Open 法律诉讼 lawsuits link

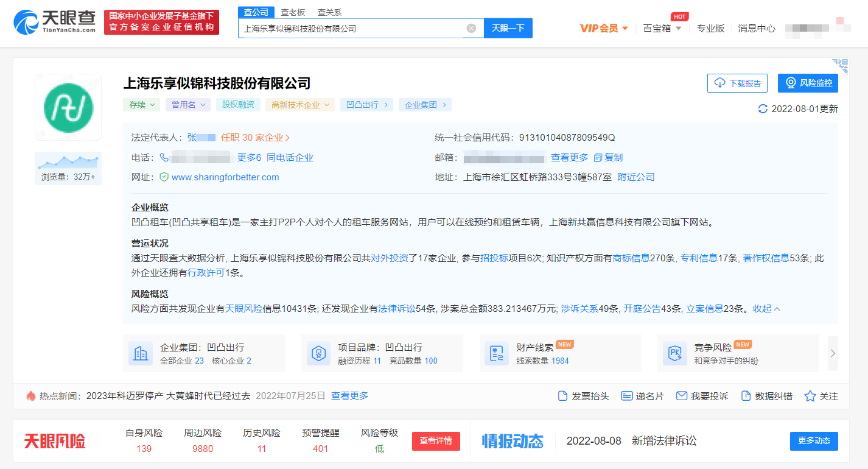point(397,309)
